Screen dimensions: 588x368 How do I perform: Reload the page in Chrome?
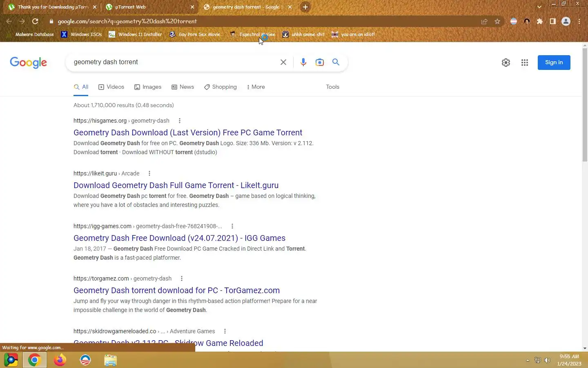click(x=35, y=21)
